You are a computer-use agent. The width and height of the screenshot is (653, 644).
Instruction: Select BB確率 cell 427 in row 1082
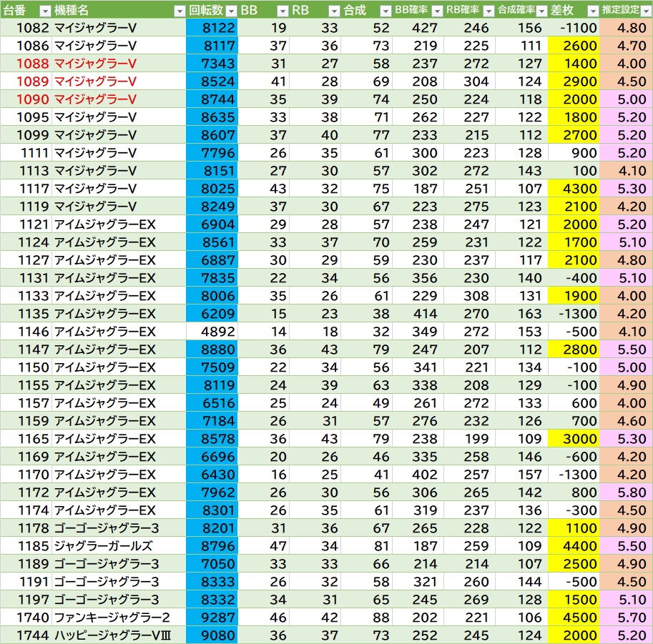coord(418,28)
